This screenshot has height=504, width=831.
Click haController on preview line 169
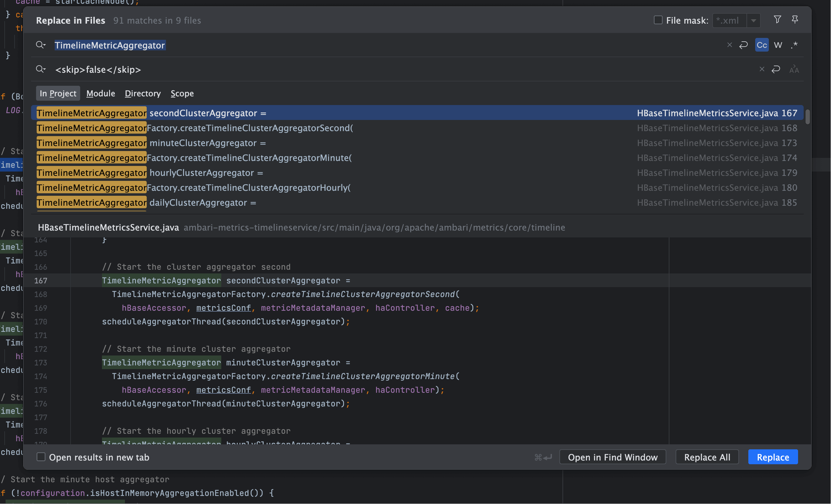point(405,308)
